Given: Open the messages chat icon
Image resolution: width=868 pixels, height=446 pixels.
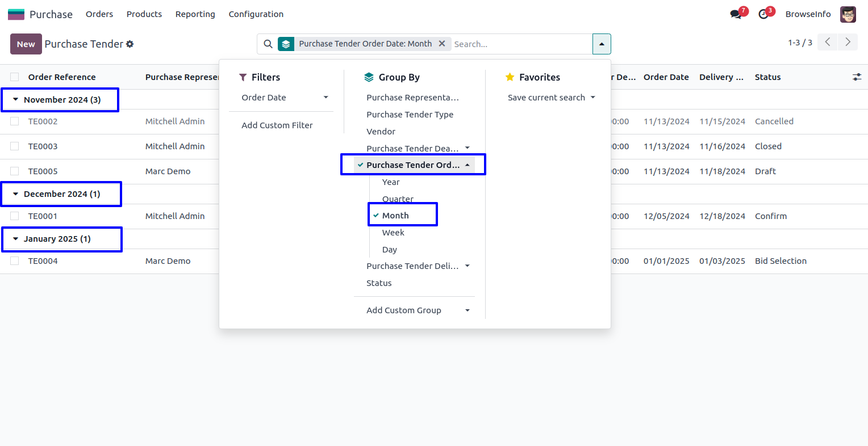Looking at the screenshot, I should pyautogui.click(x=736, y=14).
